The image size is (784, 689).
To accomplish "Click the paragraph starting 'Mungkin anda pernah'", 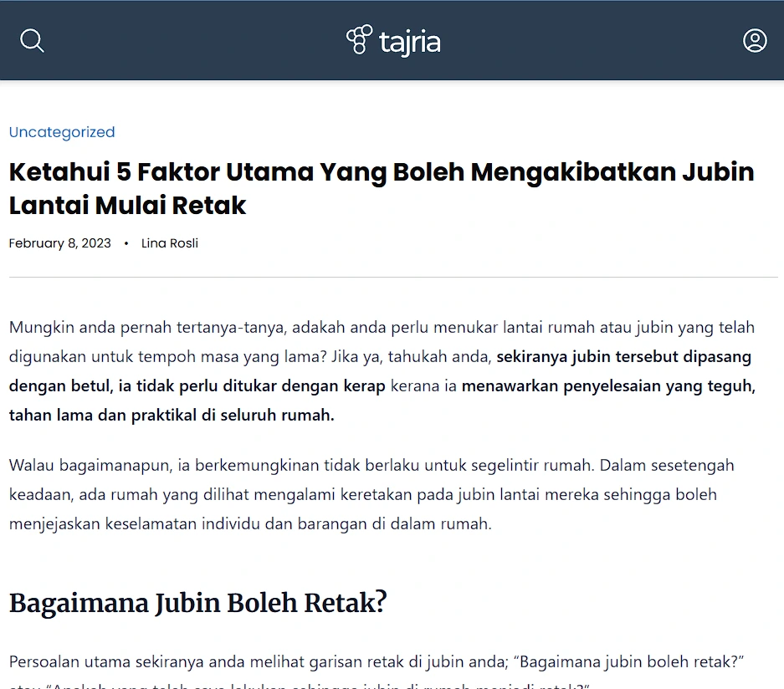I will (251, 328).
